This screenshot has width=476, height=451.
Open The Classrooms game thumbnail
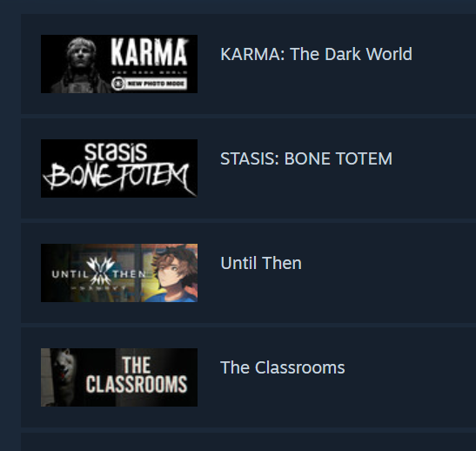pyautogui.click(x=119, y=377)
